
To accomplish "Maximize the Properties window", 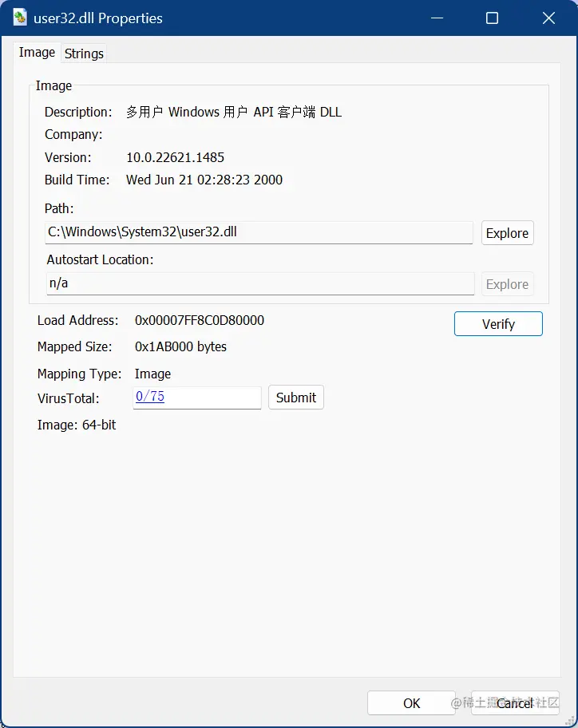I will pyautogui.click(x=492, y=18).
